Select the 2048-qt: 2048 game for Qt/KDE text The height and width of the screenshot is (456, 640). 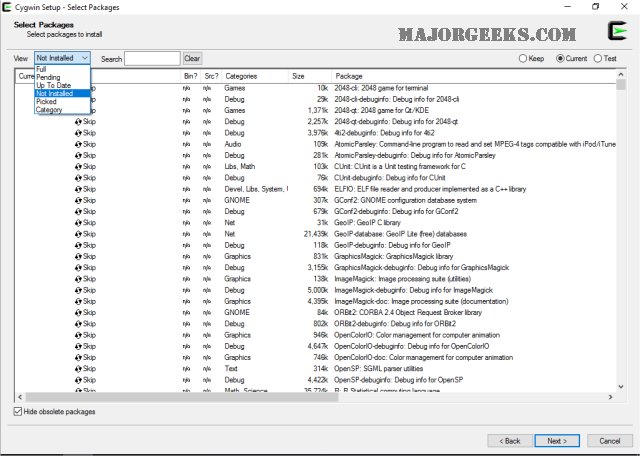pos(382,111)
